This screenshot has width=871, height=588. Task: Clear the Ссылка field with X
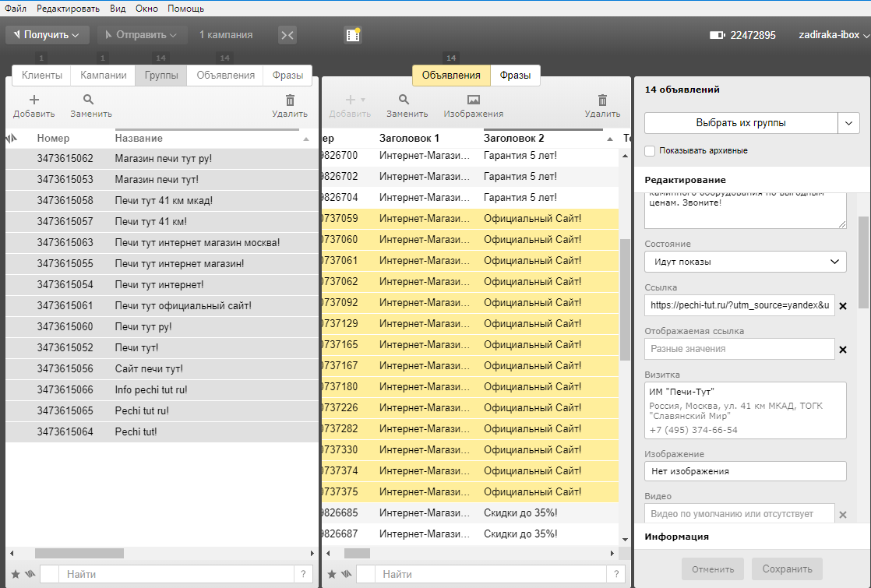click(843, 306)
